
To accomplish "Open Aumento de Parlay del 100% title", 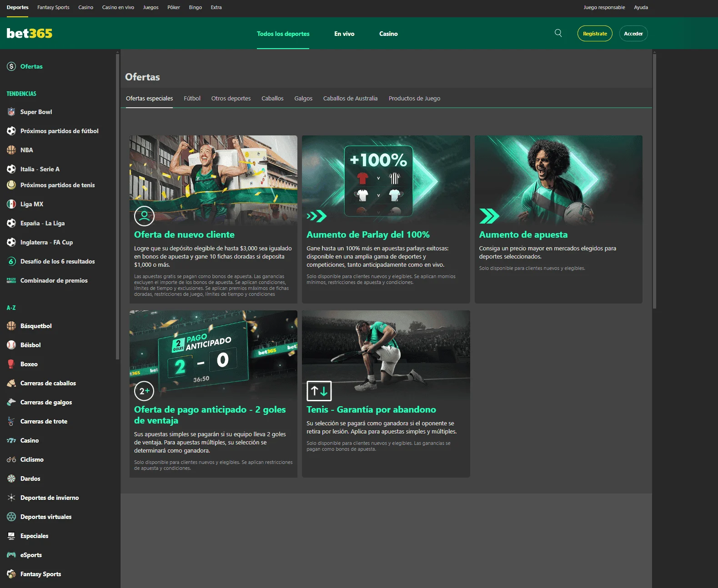I will coord(368,234).
